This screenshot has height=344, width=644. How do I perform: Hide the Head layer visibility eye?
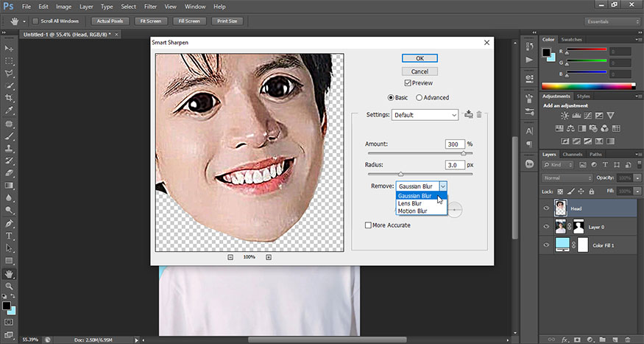[x=546, y=208]
